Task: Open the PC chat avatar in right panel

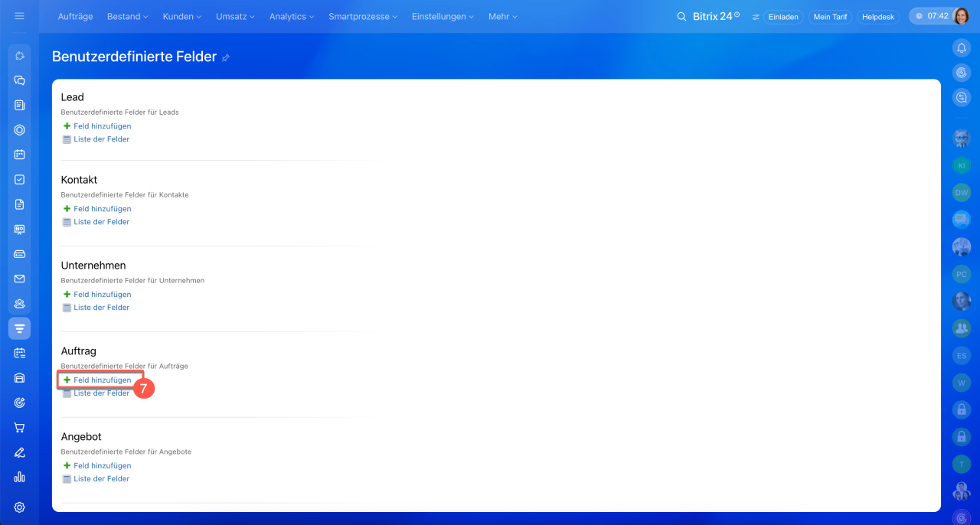Action: pyautogui.click(x=962, y=274)
